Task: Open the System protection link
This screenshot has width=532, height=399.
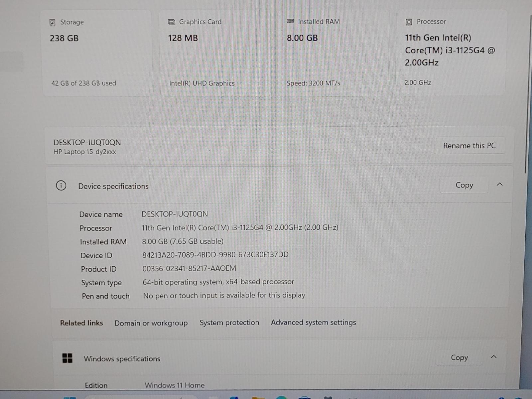Action: coord(229,323)
